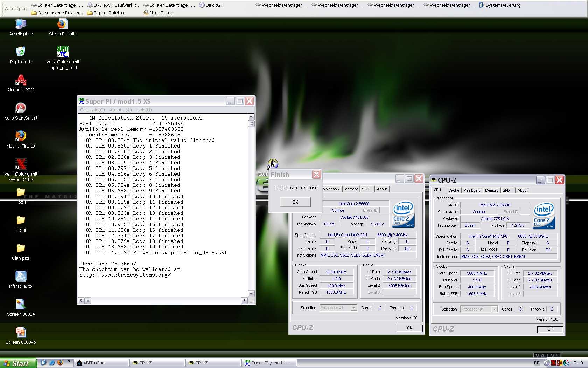This screenshot has height=368, width=588.
Task: Open the Help(H) menu in Super PI
Action: 144,110
